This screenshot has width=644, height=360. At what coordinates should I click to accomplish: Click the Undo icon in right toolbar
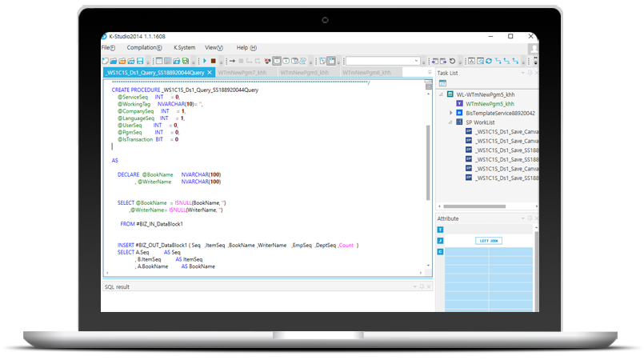[x=452, y=61]
